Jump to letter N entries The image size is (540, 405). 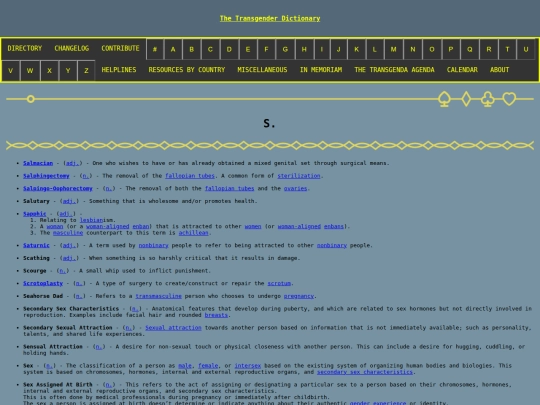pyautogui.click(x=413, y=49)
